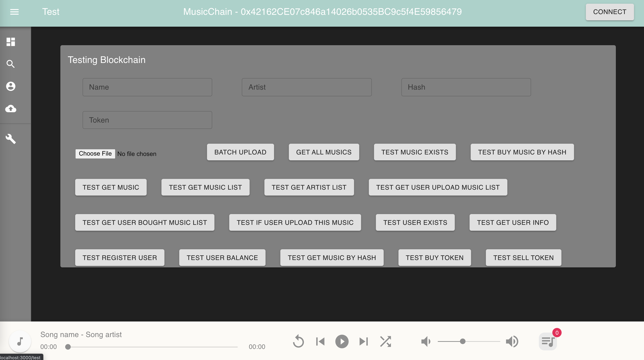Skip to the next track
The height and width of the screenshot is (360, 644).
363,341
